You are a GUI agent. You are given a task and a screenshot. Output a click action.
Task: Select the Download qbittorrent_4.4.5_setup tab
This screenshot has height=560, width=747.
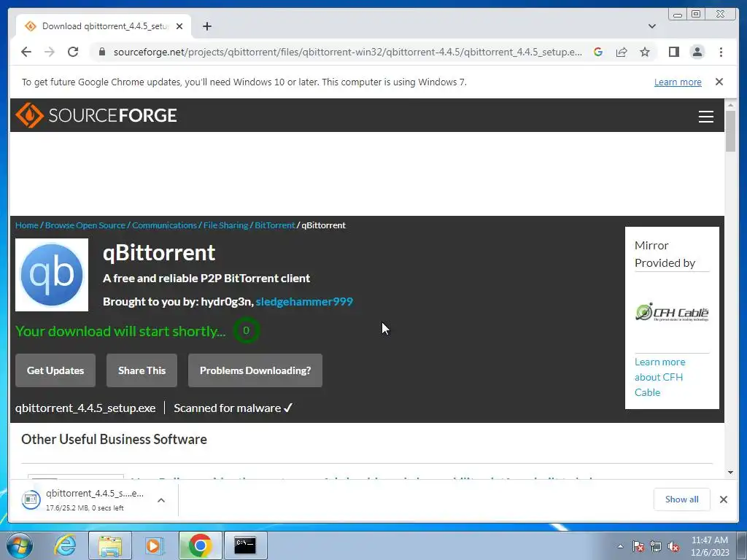[x=104, y=26]
